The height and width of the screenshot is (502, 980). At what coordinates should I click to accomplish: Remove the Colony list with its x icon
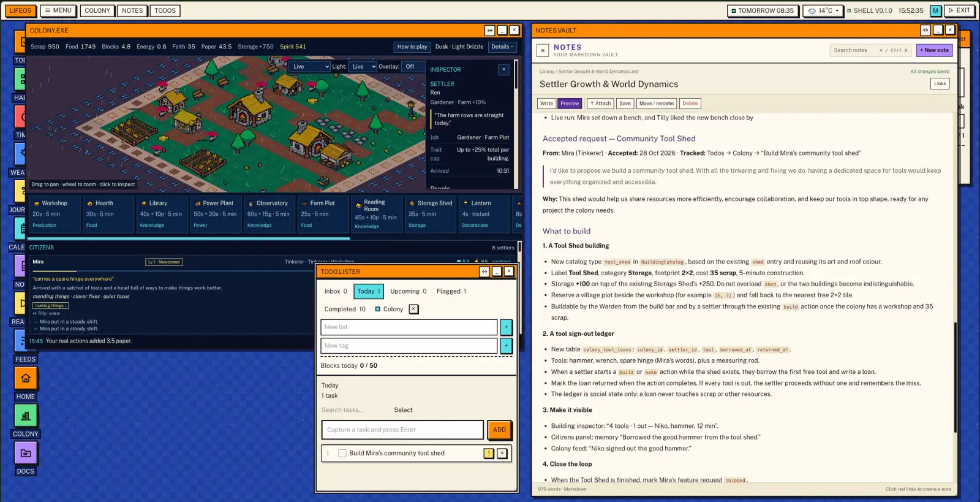414,309
